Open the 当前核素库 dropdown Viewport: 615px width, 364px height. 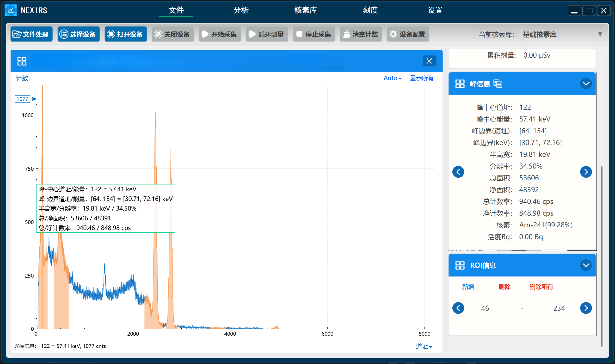[600, 34]
